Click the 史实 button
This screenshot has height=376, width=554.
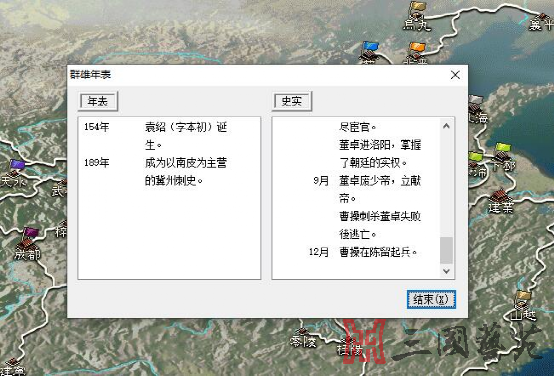(292, 102)
